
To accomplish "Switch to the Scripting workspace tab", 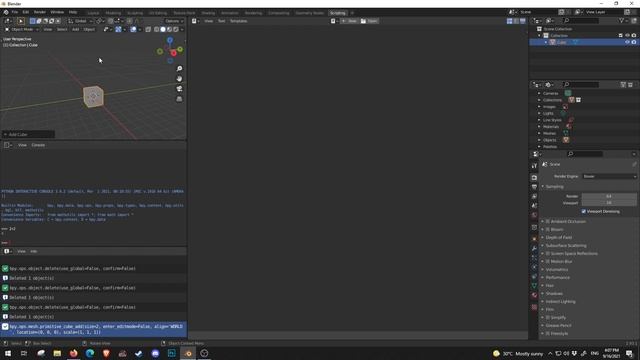I will coord(338,13).
